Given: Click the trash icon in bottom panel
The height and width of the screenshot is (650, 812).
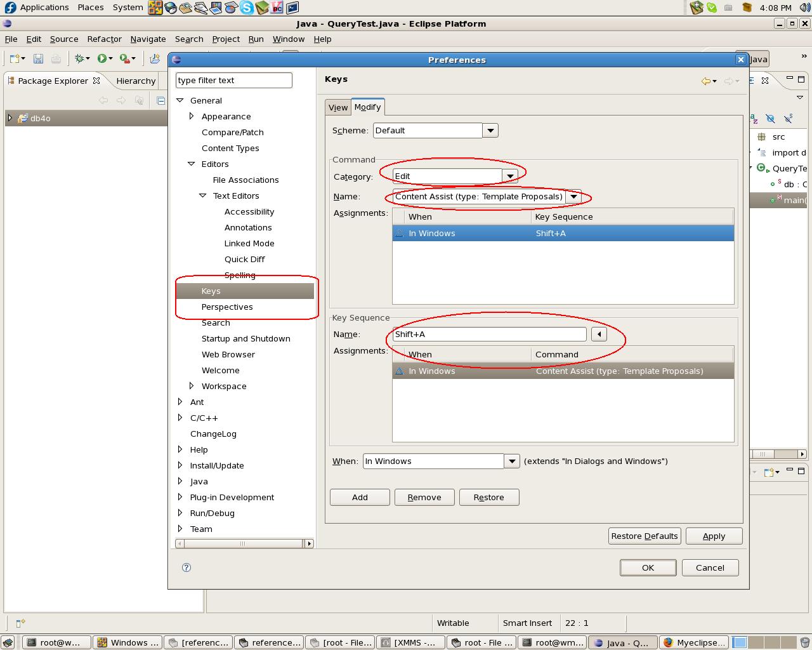Looking at the screenshot, I should point(805,642).
